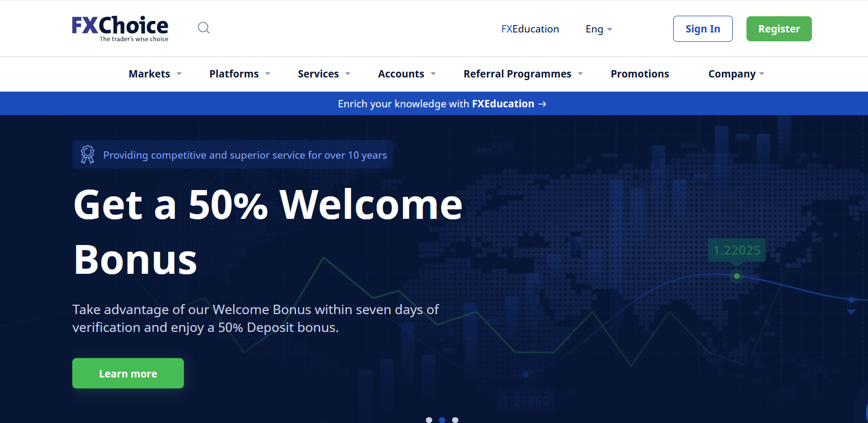The width and height of the screenshot is (868, 423).
Task: Select the first carousel dot
Action: click(429, 419)
